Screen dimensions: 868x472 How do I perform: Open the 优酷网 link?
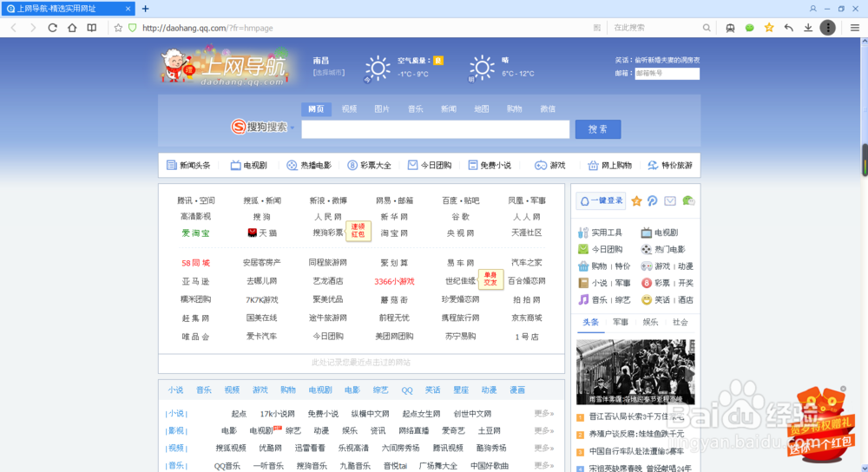270,448
